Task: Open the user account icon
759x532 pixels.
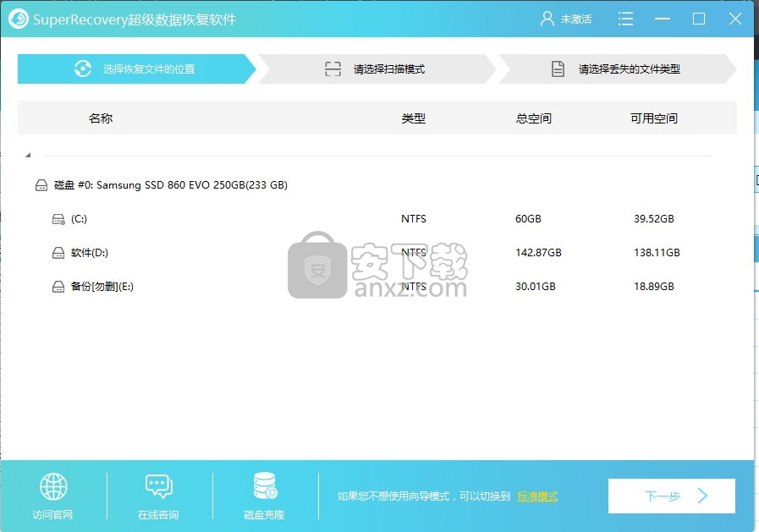Action: (547, 19)
